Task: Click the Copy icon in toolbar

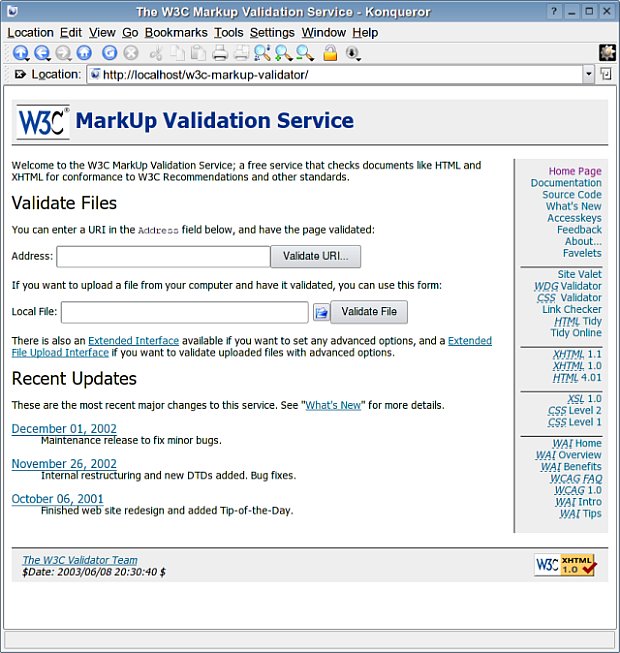Action: pyautogui.click(x=177, y=53)
